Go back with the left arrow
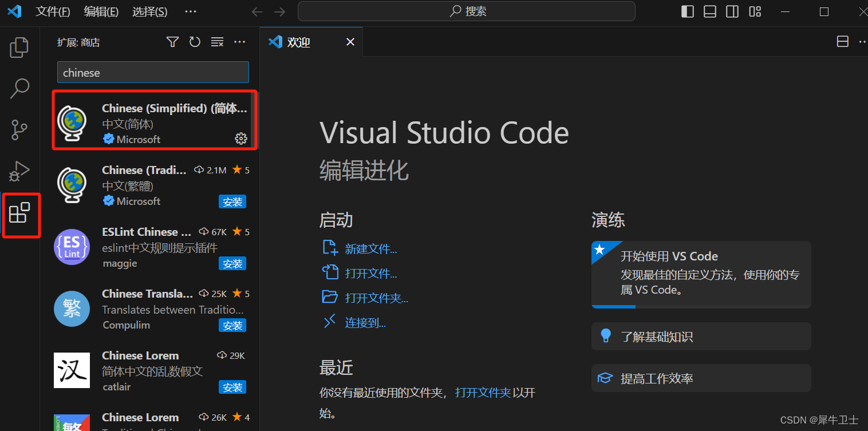 (x=258, y=11)
